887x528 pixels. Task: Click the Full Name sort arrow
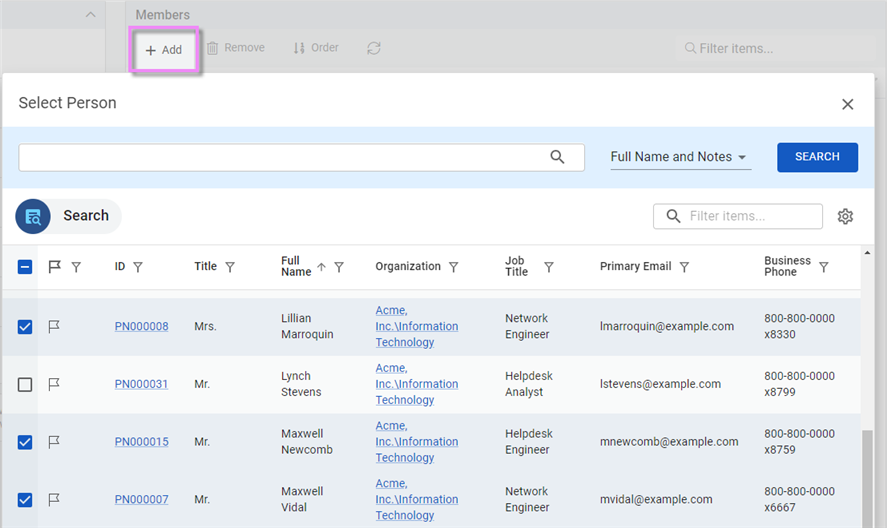tap(321, 267)
